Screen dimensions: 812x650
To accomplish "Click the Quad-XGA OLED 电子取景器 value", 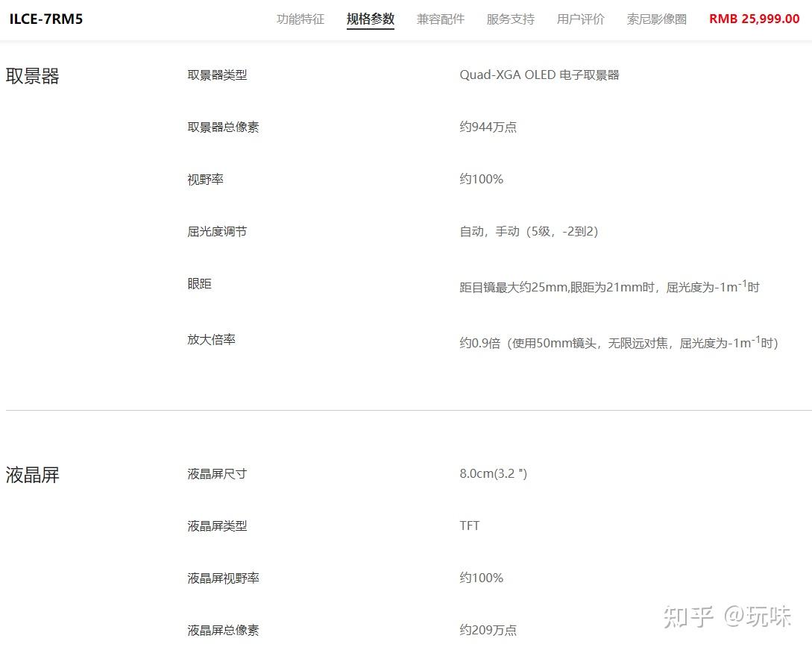I will (539, 75).
